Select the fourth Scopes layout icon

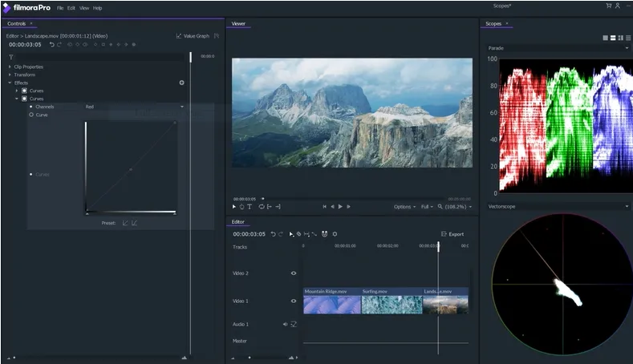coord(628,38)
